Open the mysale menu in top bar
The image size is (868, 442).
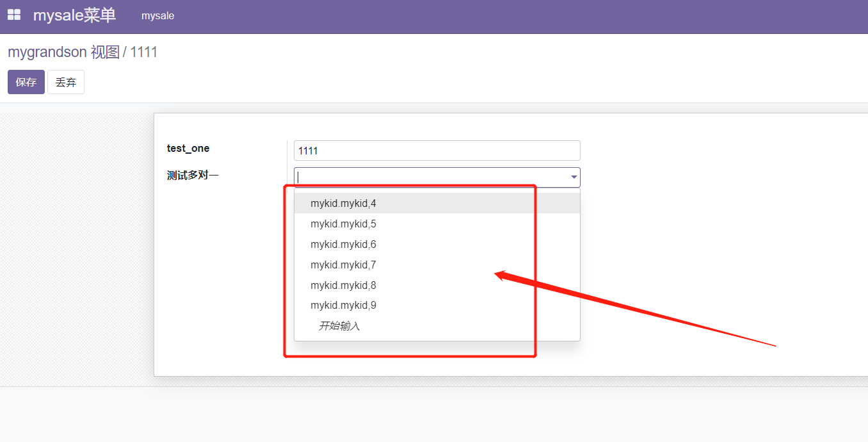pyautogui.click(x=157, y=15)
